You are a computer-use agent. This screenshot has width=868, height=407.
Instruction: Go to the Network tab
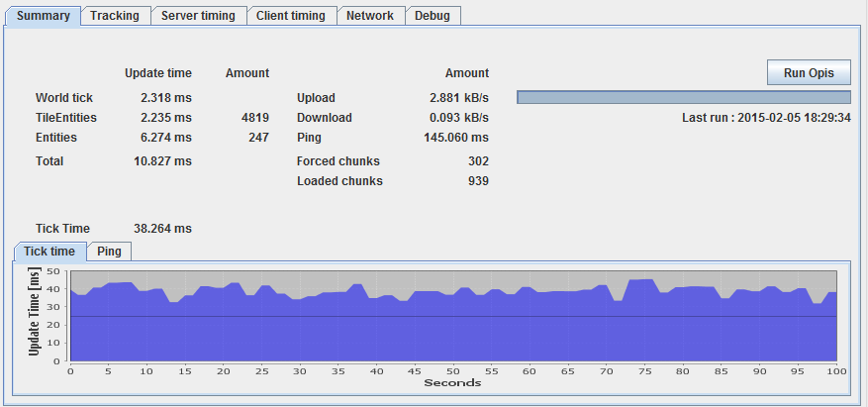(369, 16)
